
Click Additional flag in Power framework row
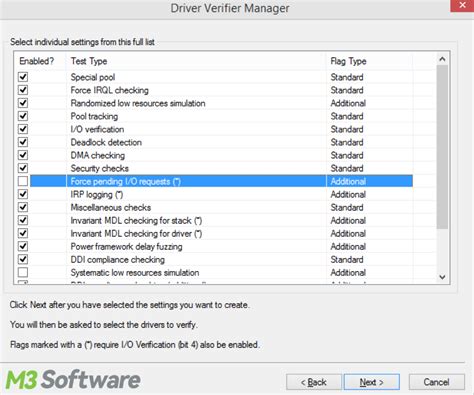(x=348, y=246)
